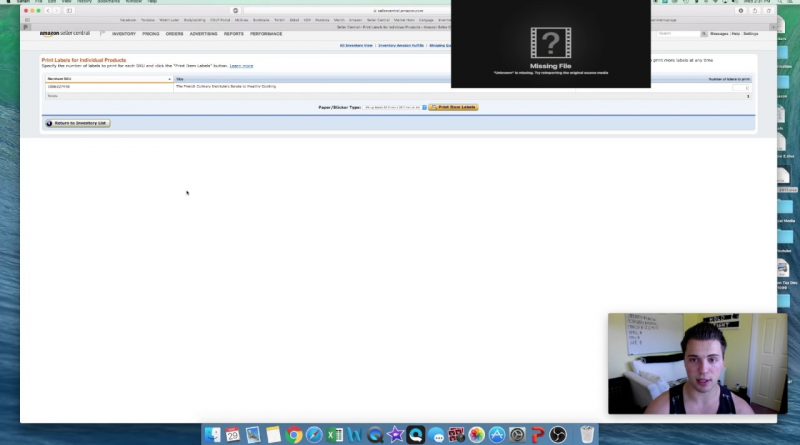Image resolution: width=800 pixels, height=445 pixels.
Task: Click the number of labels input field
Action: click(x=739, y=87)
